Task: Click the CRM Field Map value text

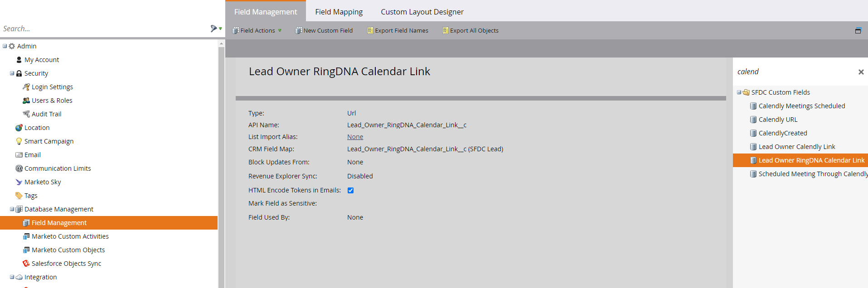Action: click(425, 149)
